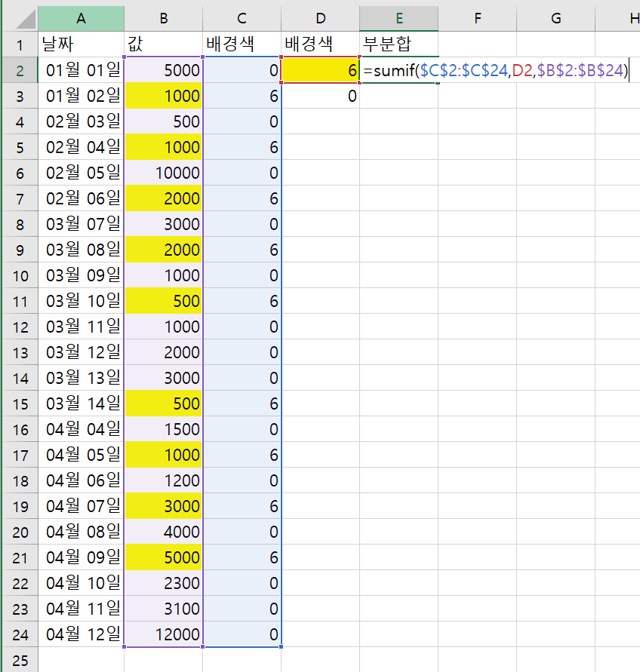Click date cell 01월 01일

(81, 70)
